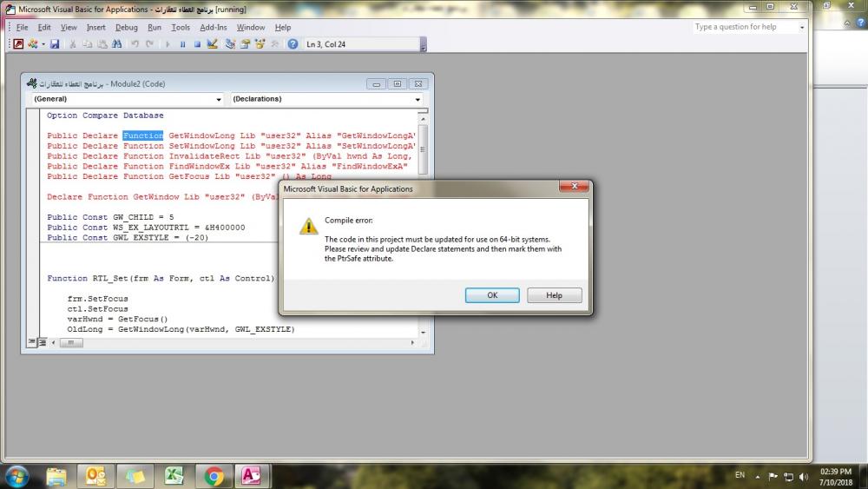Screen dimensions: 868x489
Task: Click the vertical scrollbar down arrow in code window
Action: [424, 333]
